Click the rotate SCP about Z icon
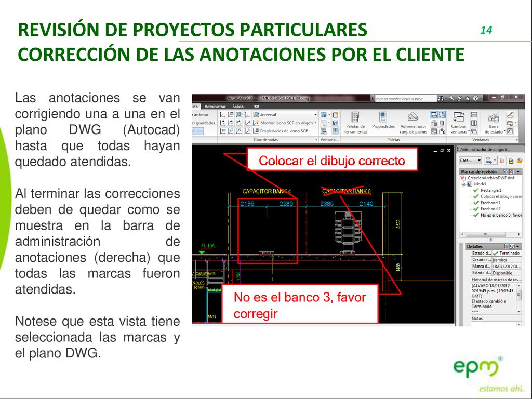The image size is (532, 399). pos(239,123)
